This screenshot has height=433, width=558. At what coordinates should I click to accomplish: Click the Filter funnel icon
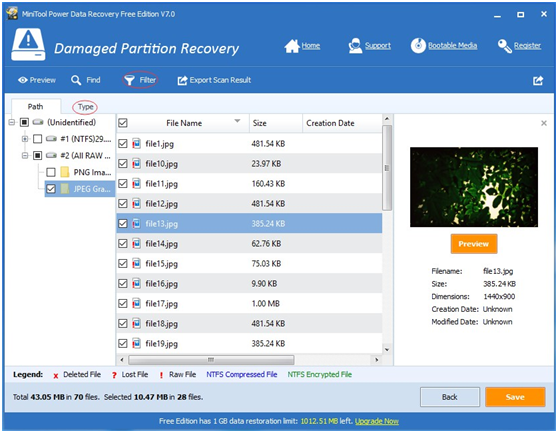130,80
